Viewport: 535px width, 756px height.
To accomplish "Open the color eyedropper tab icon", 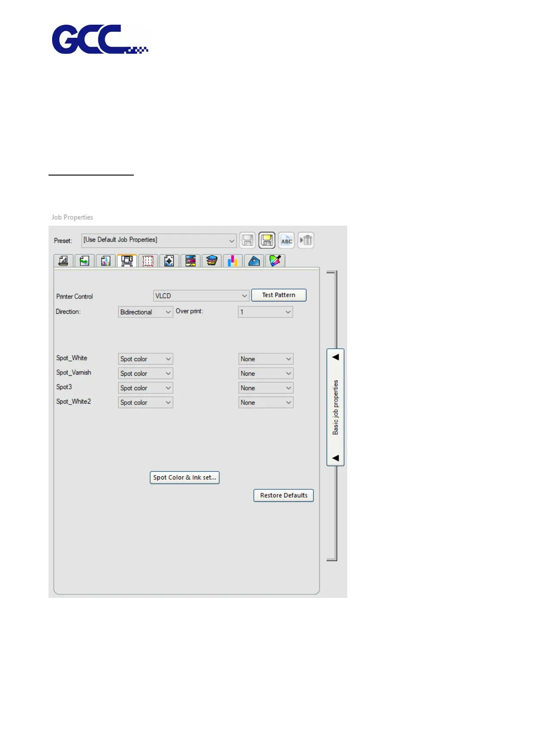I will [275, 261].
